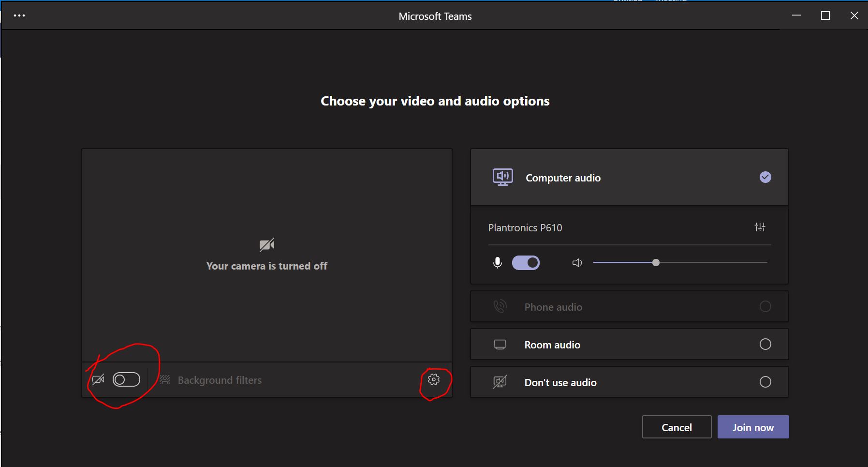Click the Computer audio checkmark
Image resolution: width=868 pixels, height=467 pixels.
tap(765, 177)
